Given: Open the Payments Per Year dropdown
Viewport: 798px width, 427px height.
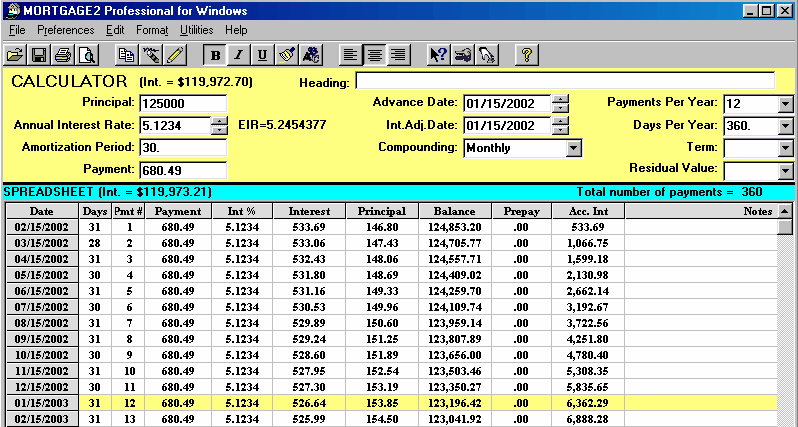Looking at the screenshot, I should (784, 103).
